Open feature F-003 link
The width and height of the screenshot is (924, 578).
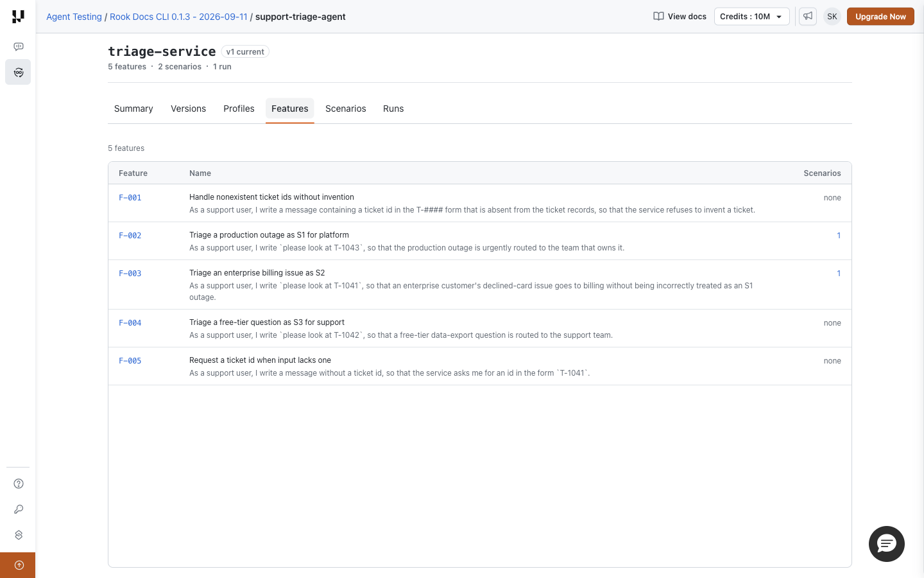pos(130,274)
